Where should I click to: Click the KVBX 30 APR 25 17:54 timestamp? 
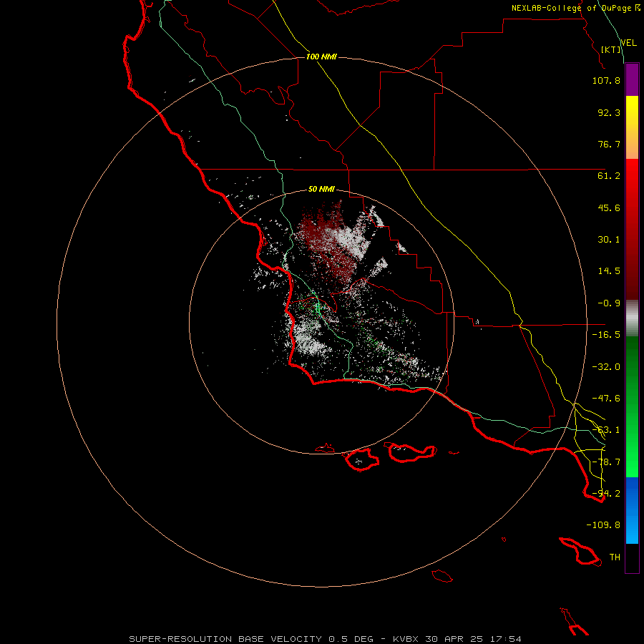457,639
